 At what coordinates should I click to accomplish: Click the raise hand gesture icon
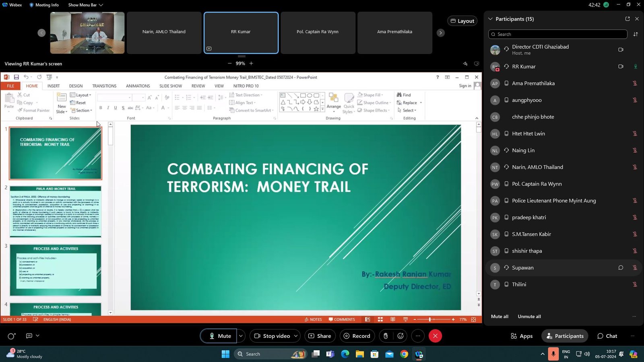386,336
